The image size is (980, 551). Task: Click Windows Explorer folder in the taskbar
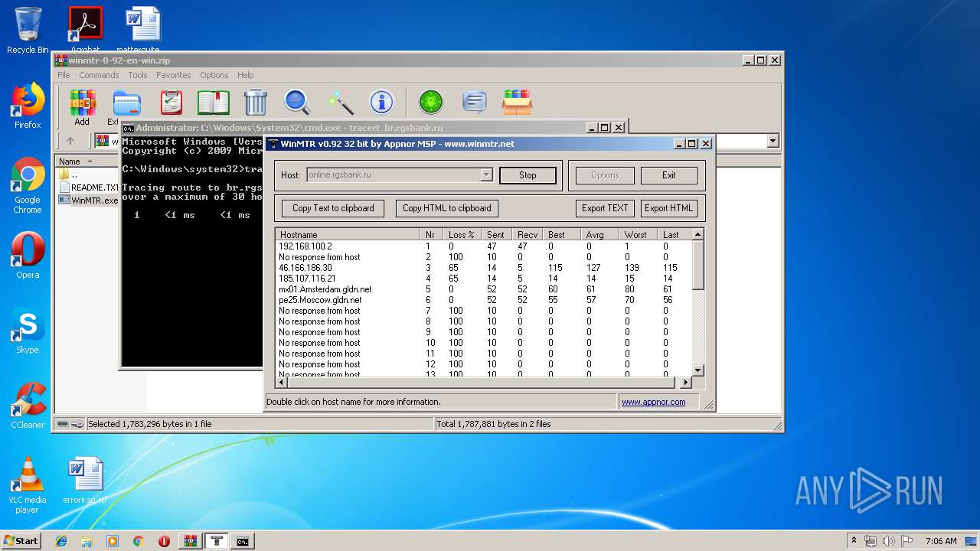(87, 541)
